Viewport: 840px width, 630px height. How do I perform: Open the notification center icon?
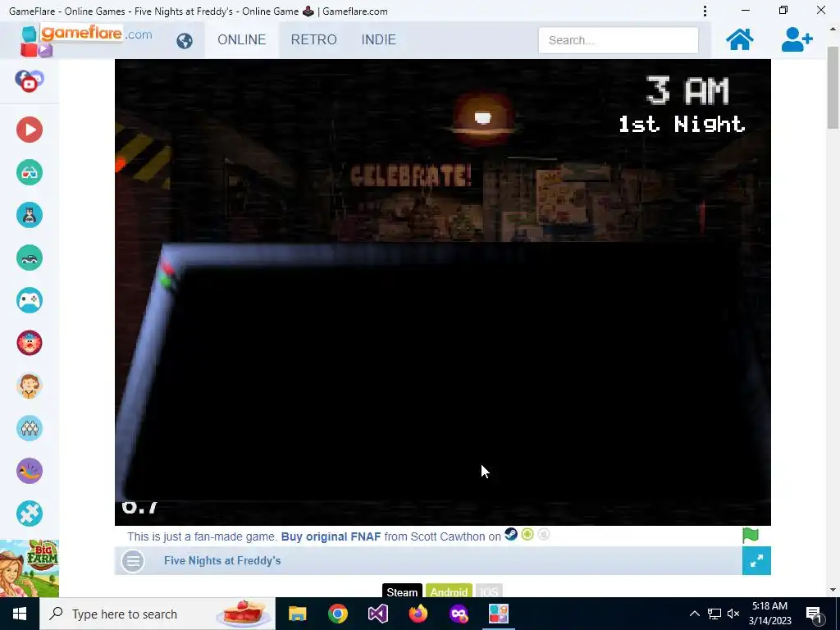pyautogui.click(x=814, y=614)
